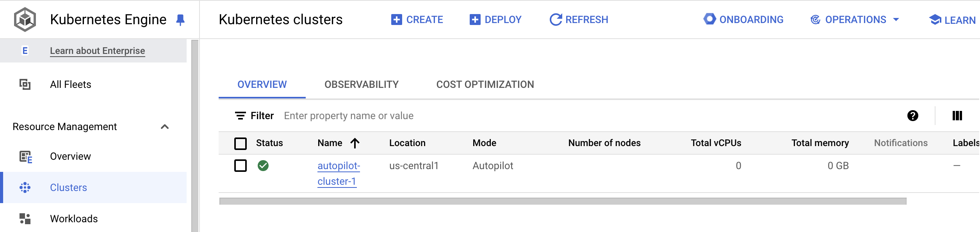Toggle the select-all checkbox in table header
This screenshot has width=980, height=232.
[241, 143]
